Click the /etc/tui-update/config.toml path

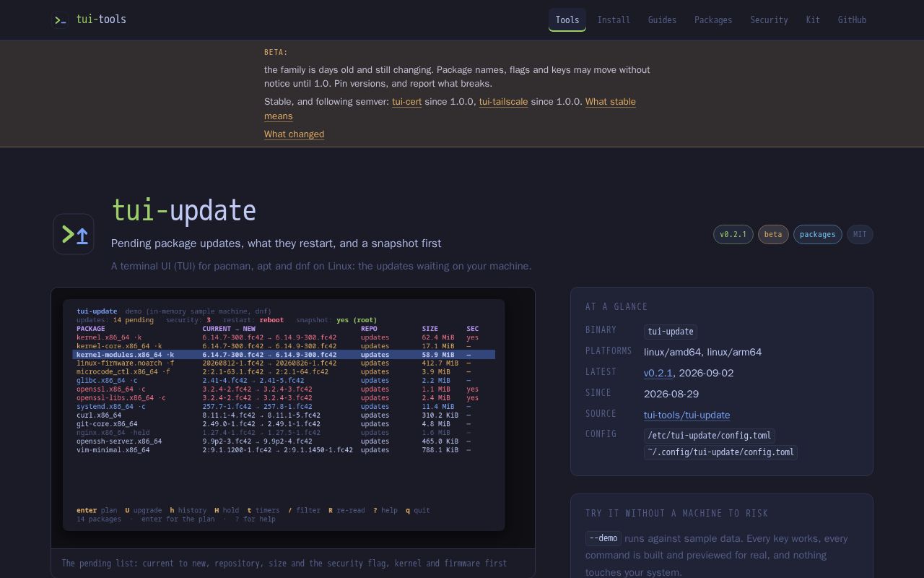coord(709,436)
